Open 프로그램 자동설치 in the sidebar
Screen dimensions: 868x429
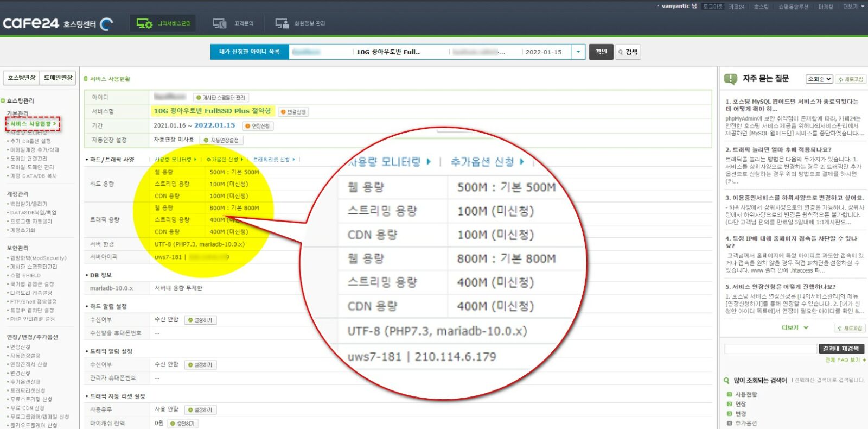point(31,222)
